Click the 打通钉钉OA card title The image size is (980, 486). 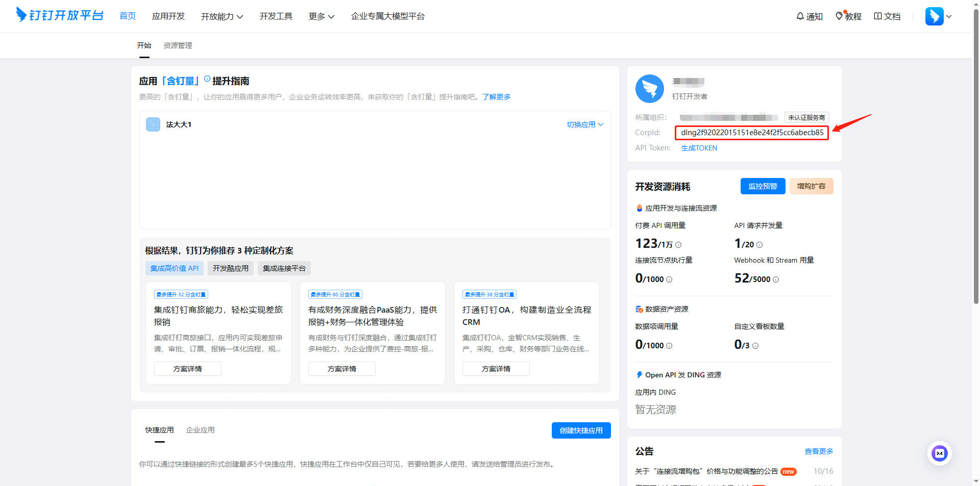coord(527,316)
